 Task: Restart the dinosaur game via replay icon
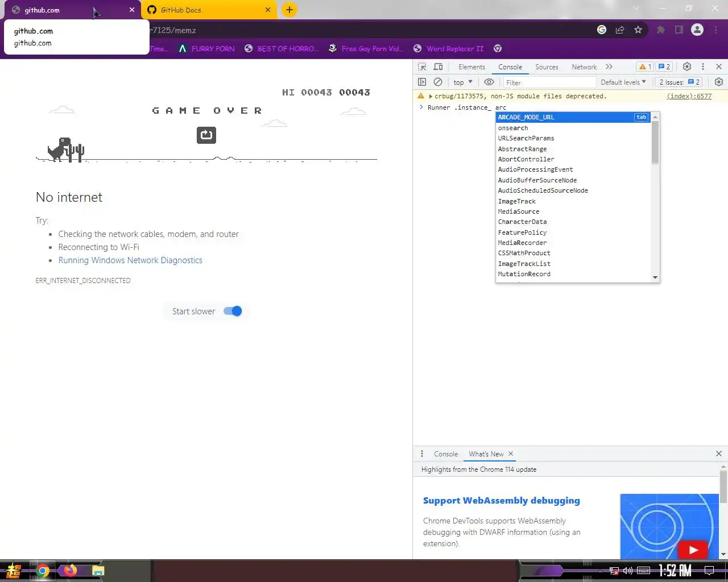tap(206, 135)
